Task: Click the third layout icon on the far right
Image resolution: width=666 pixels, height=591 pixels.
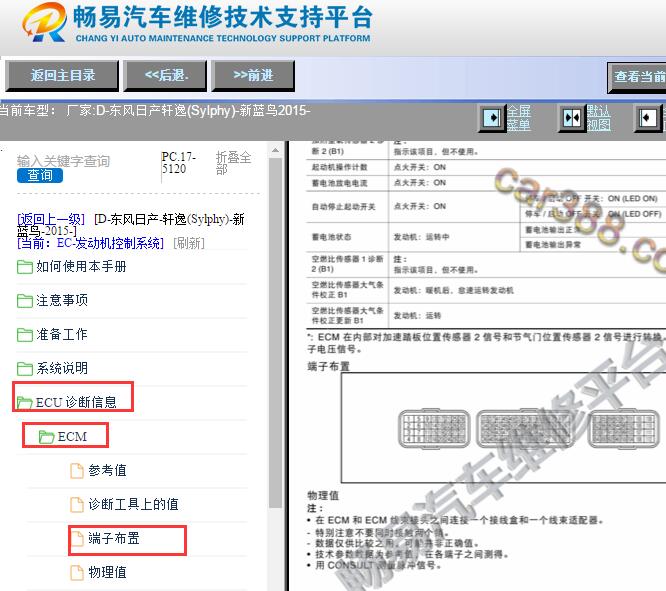Action: tap(648, 118)
